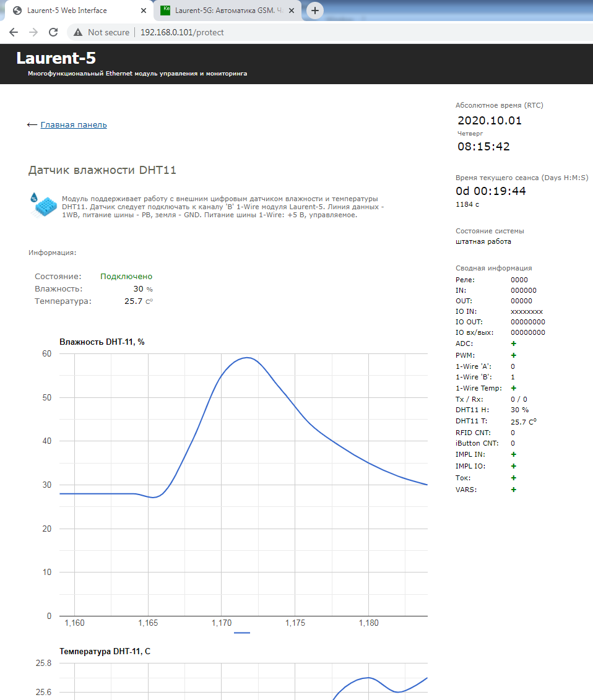The height and width of the screenshot is (700, 593).
Task: Expand the IMPL IO row
Action: point(514,466)
